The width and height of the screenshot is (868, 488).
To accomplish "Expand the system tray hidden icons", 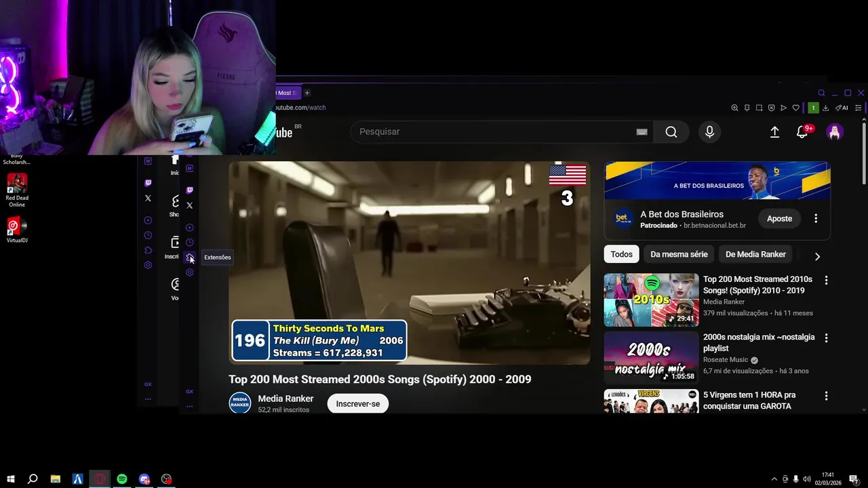I will pyautogui.click(x=774, y=479).
